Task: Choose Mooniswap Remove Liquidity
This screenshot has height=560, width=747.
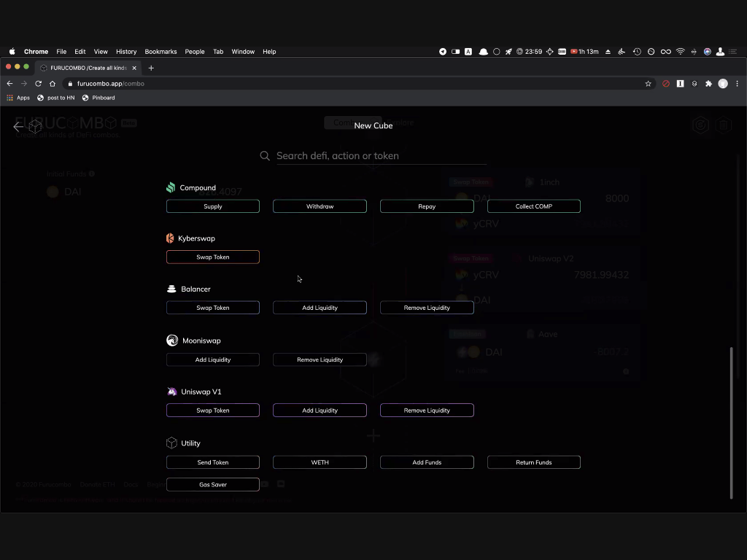Action: pyautogui.click(x=320, y=359)
